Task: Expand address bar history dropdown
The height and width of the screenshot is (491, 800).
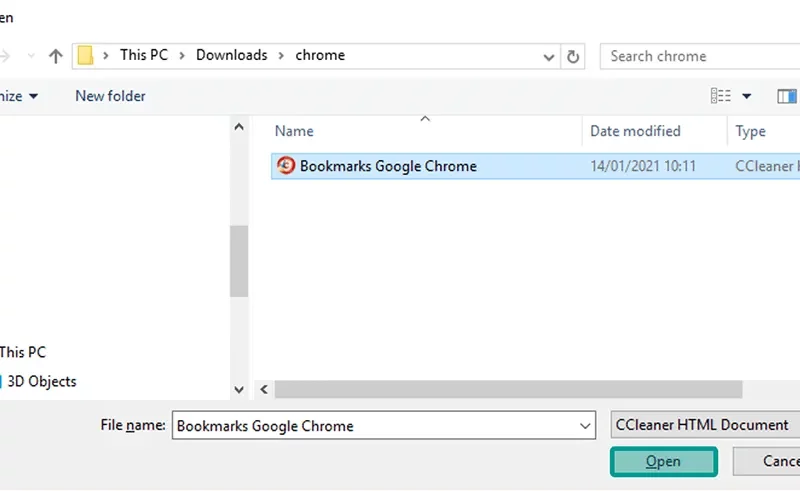Action: click(x=548, y=57)
